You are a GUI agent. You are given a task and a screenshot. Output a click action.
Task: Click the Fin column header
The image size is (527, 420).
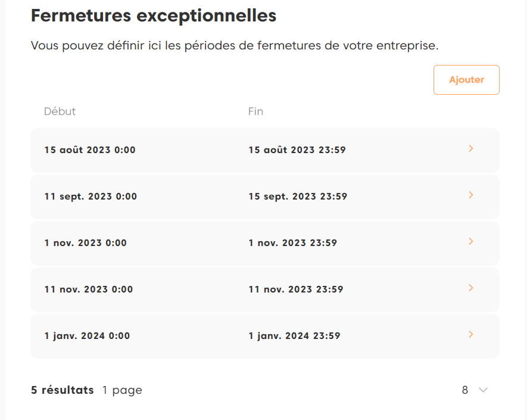point(255,111)
